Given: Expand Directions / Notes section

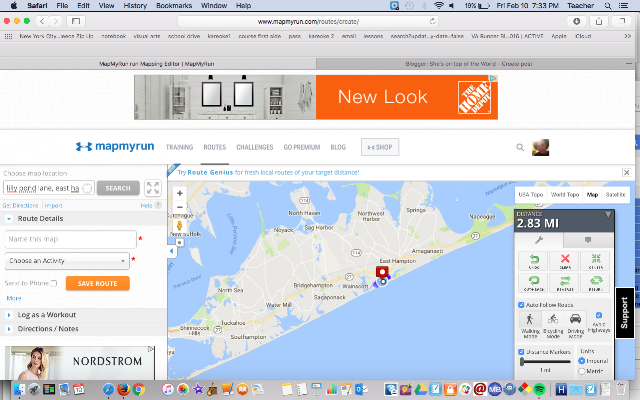Looking at the screenshot, I should (9, 329).
